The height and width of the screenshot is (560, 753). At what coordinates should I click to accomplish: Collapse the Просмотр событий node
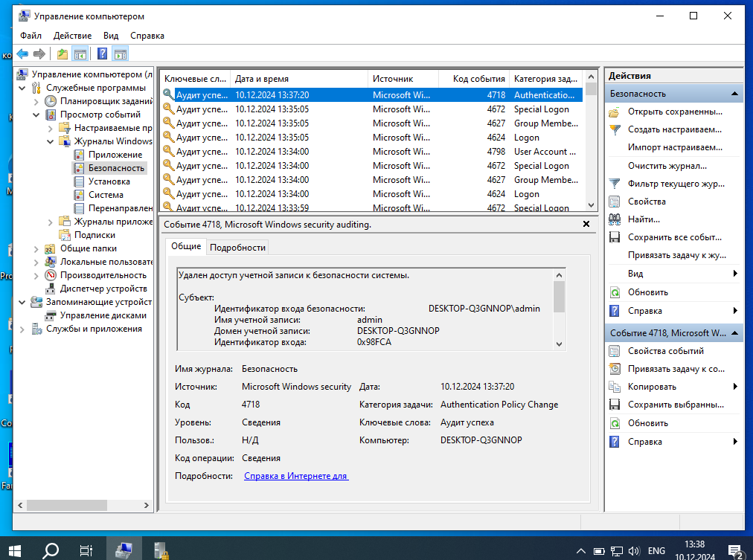(x=36, y=115)
